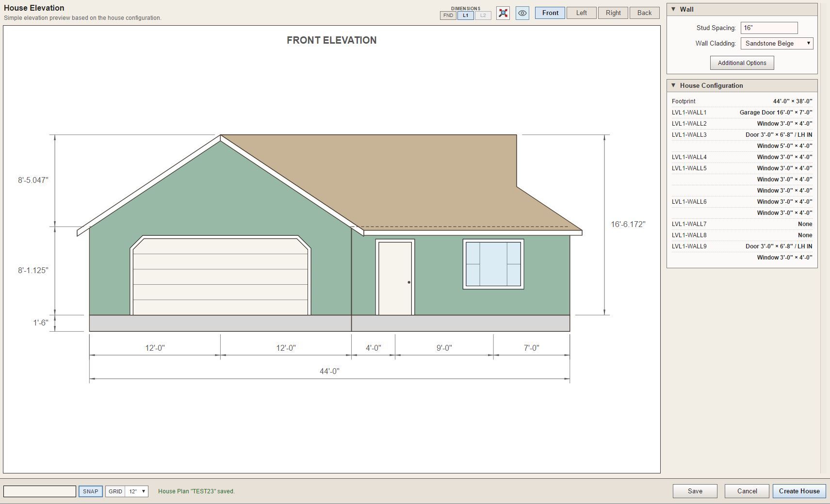Select LVL1-WALL4 Window row
This screenshot has width=830, height=504.
(742, 157)
